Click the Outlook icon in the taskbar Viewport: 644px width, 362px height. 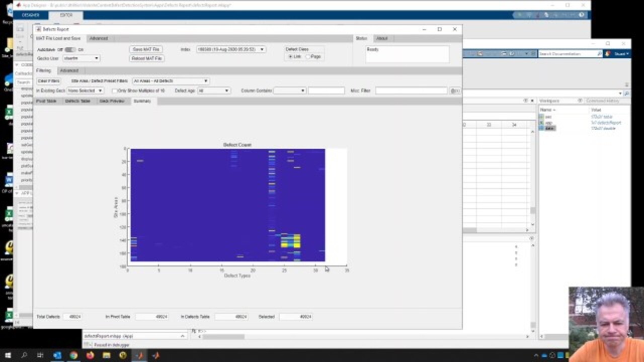pos(57,355)
